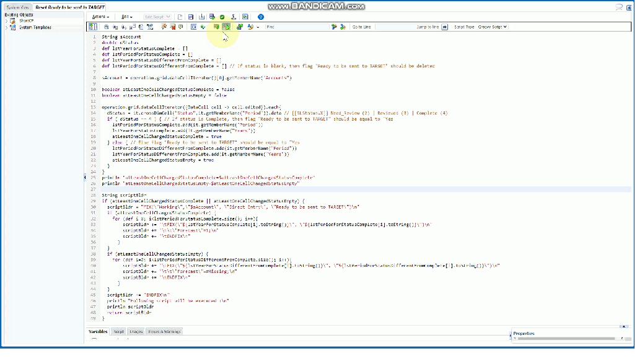Expand the System Templates tree node
This screenshot has height=364, width=642.
coord(6,27)
